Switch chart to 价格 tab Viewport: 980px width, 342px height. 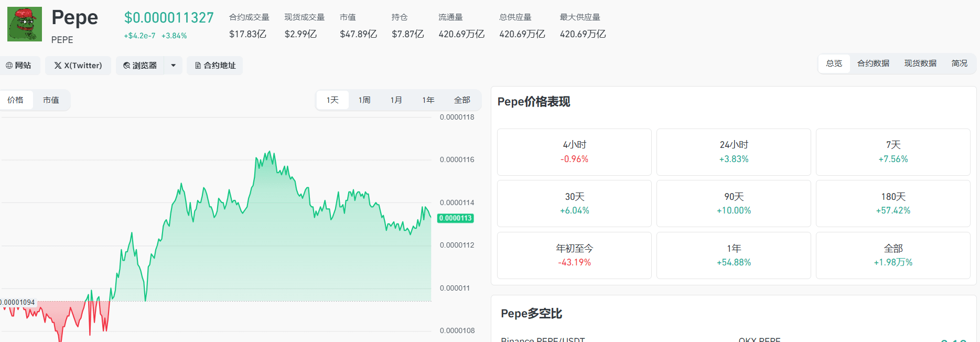15,100
